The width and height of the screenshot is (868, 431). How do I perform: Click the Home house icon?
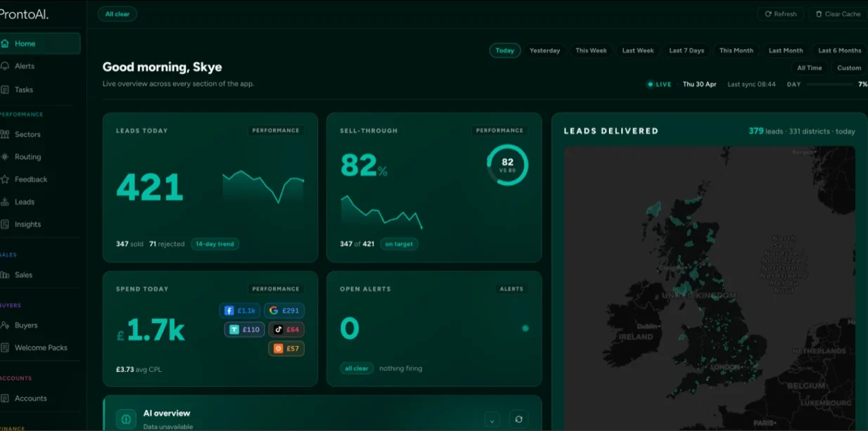5,44
